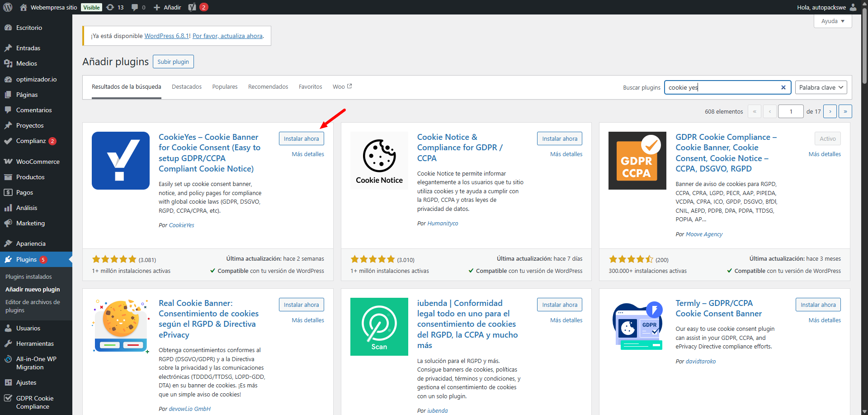Click the WordPress 6.8.1 update link
This screenshot has width=868, height=415.
166,36
